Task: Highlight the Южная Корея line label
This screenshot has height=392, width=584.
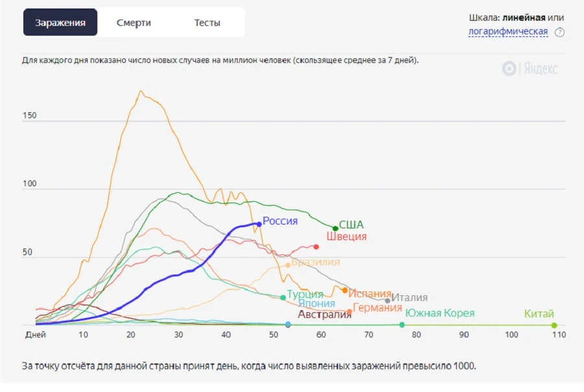Action: (440, 313)
